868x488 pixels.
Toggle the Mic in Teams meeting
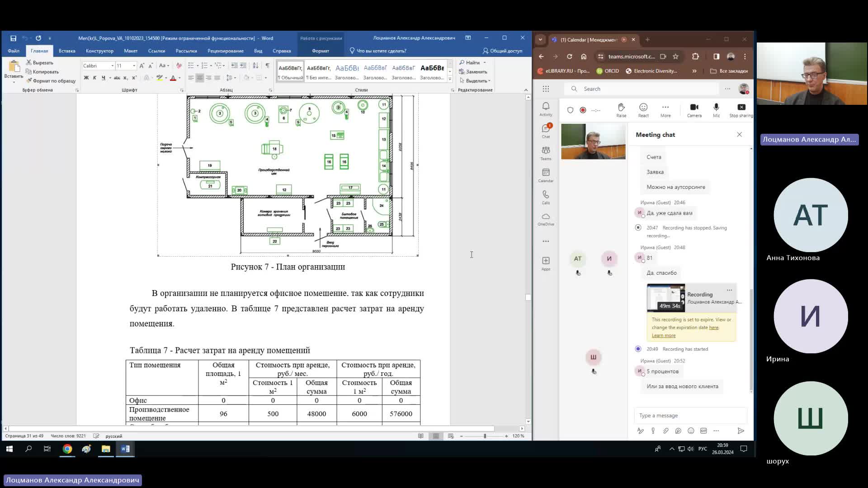pos(716,110)
